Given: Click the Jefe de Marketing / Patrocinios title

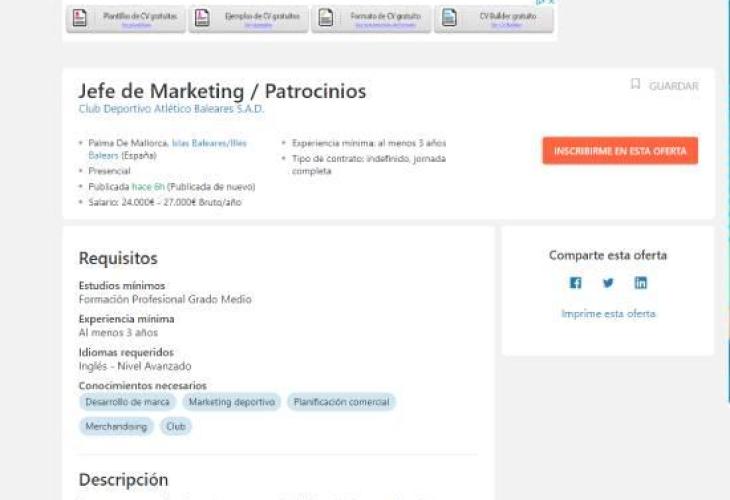Looking at the screenshot, I should click(222, 91).
